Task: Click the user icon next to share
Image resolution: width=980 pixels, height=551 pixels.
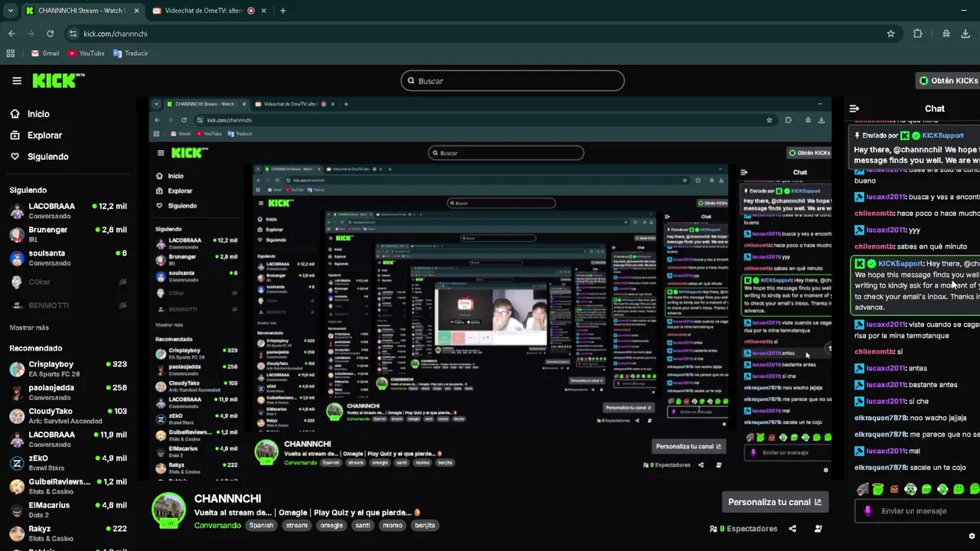Action: click(x=818, y=528)
